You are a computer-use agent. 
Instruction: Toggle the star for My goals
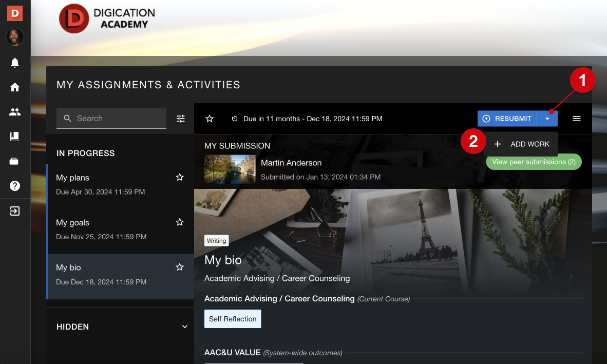point(180,222)
